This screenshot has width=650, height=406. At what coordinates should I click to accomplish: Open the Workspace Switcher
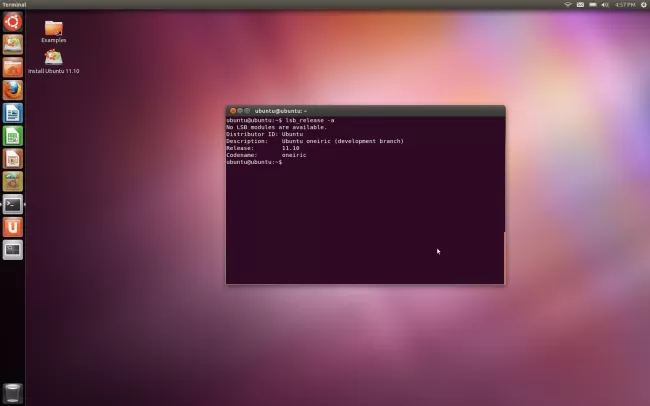click(x=13, y=250)
